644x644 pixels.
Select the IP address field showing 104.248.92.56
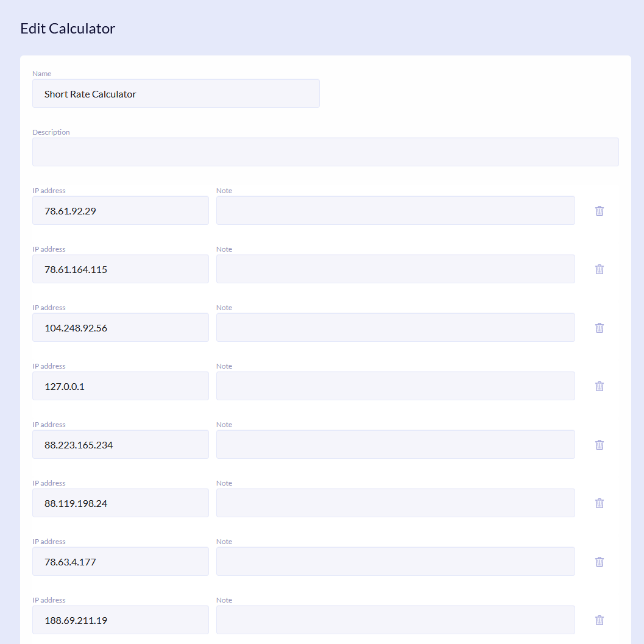click(x=120, y=327)
